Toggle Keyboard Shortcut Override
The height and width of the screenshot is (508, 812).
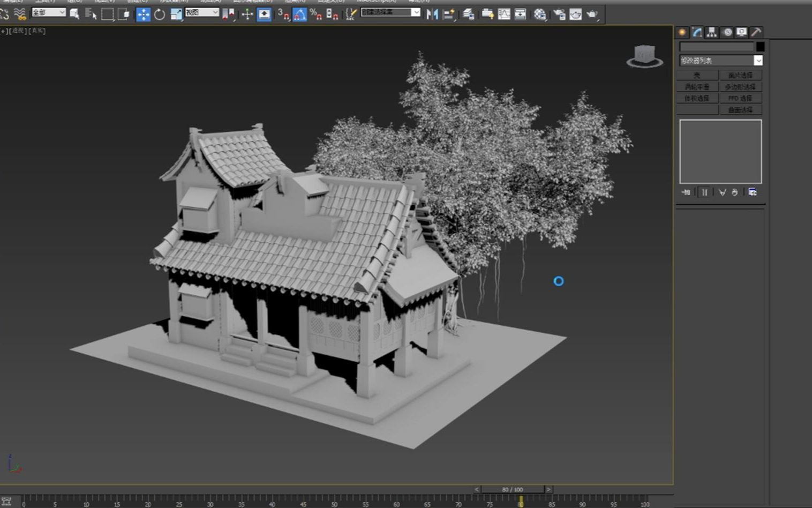point(264,14)
